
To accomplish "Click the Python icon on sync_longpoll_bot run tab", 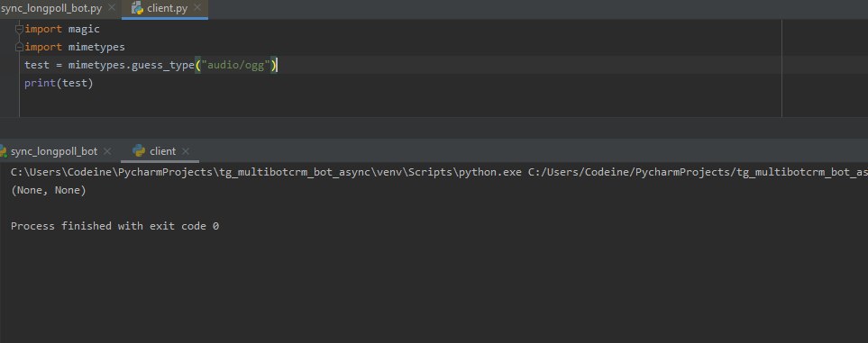I will click(x=3, y=151).
